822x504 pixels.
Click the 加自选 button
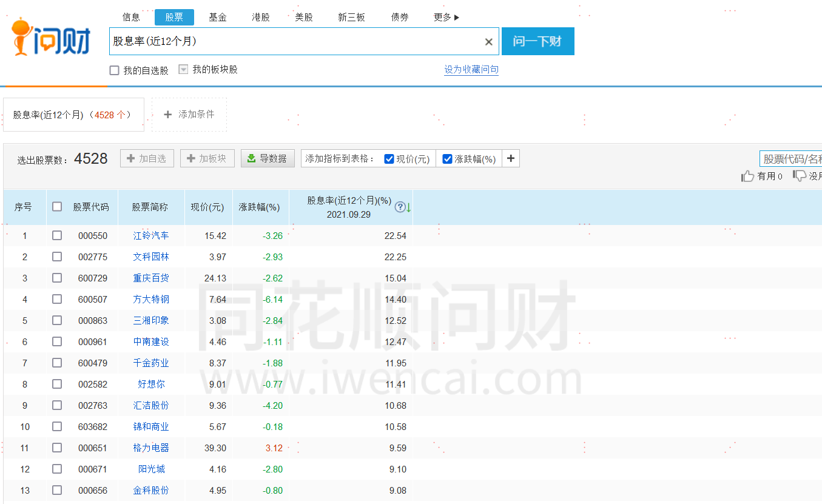coord(147,158)
